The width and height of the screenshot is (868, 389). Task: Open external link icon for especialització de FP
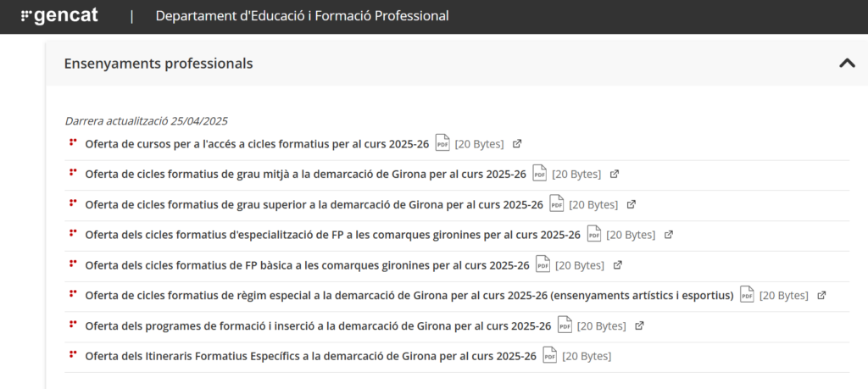[669, 235]
